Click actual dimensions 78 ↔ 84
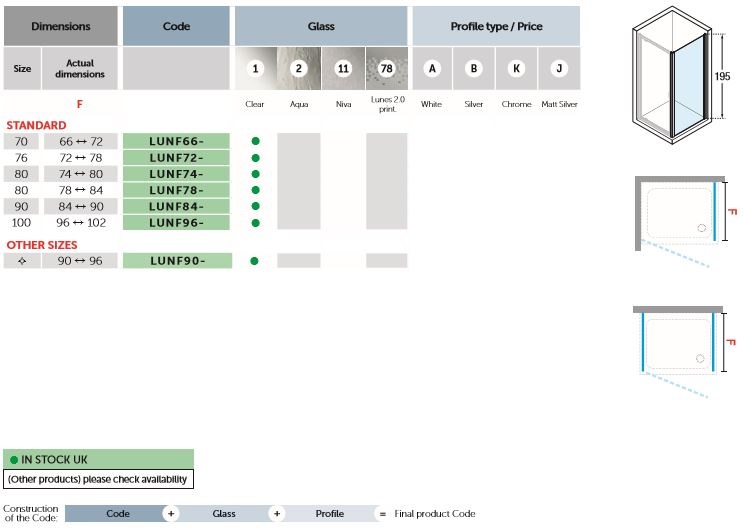This screenshot has height=529, width=744. 81,190
